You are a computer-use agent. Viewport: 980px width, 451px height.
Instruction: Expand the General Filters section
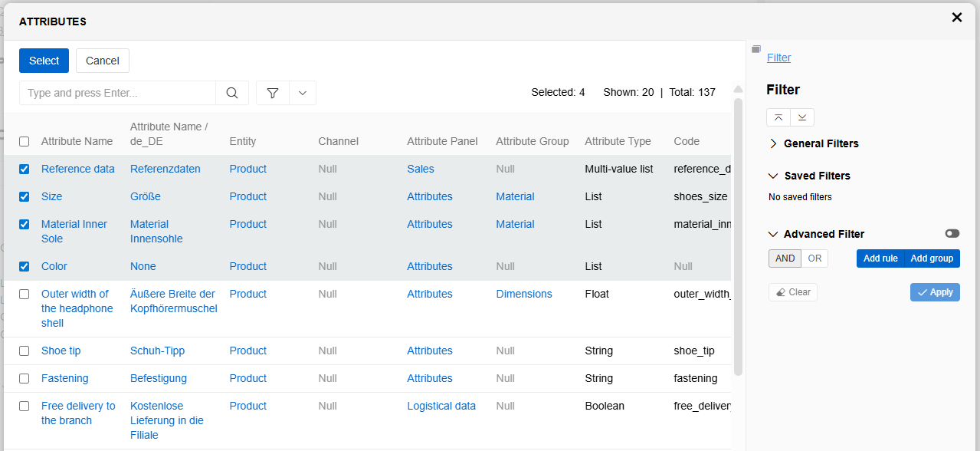pos(773,143)
